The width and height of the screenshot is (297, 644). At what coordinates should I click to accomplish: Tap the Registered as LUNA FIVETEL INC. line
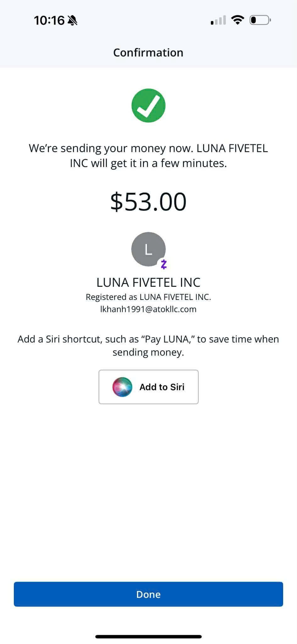(148, 297)
